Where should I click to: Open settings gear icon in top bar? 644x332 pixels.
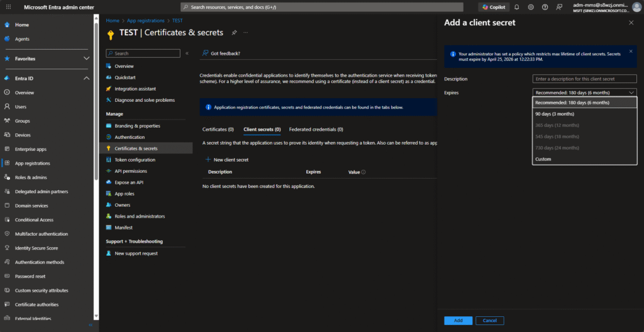pyautogui.click(x=531, y=7)
